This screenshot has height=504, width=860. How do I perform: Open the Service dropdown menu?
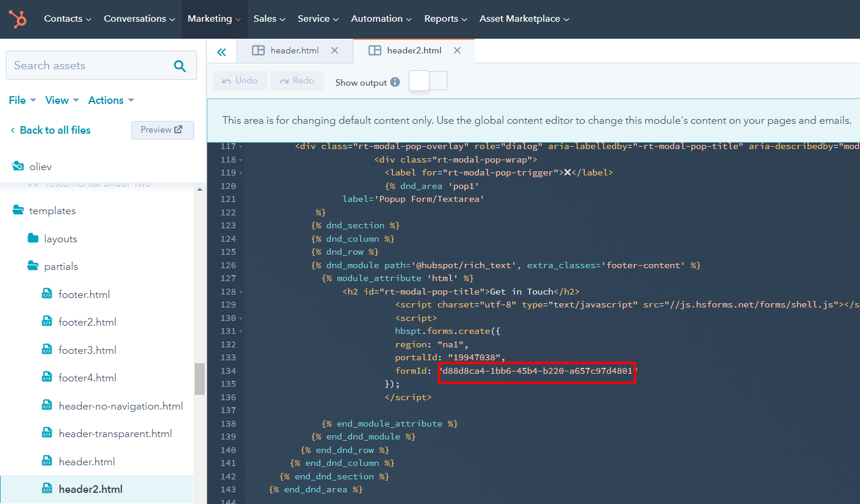318,19
